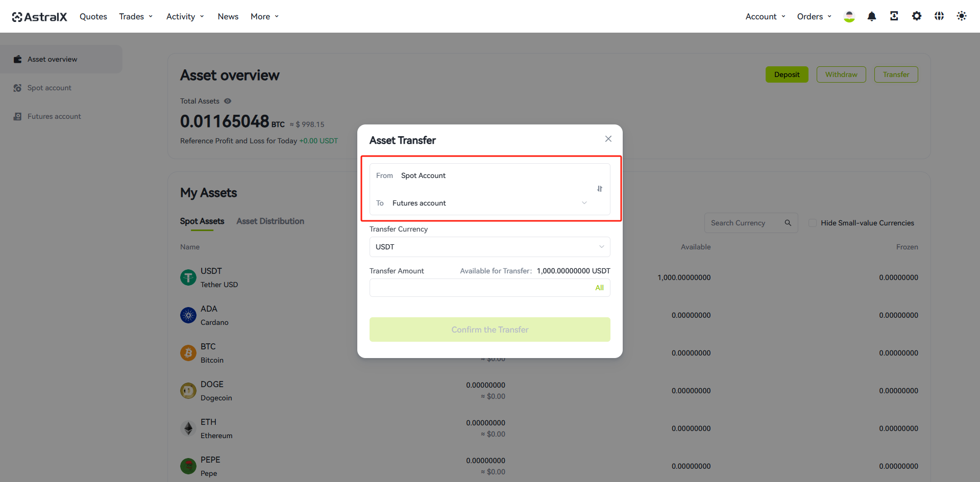The height and width of the screenshot is (482, 980).
Task: Click the green Deposit button
Action: (787, 74)
